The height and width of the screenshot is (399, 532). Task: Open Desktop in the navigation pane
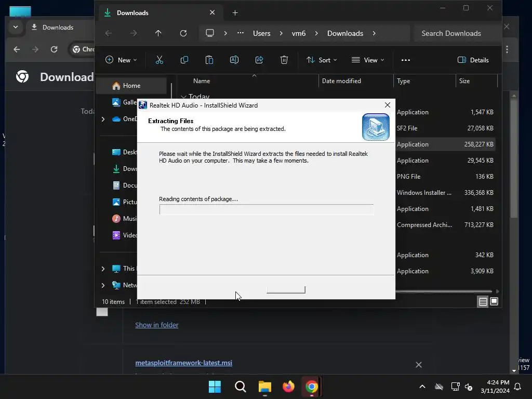(x=124, y=152)
